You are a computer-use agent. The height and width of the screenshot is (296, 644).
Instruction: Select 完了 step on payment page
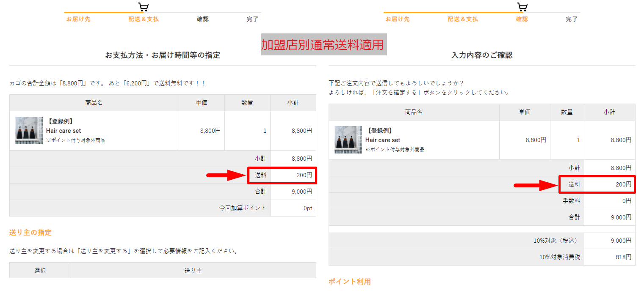[x=252, y=19]
